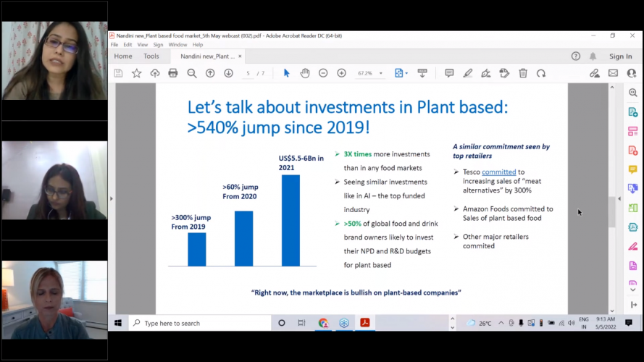Activate the Selection arrow tool
Screen dimensions: 644x362
point(286,73)
